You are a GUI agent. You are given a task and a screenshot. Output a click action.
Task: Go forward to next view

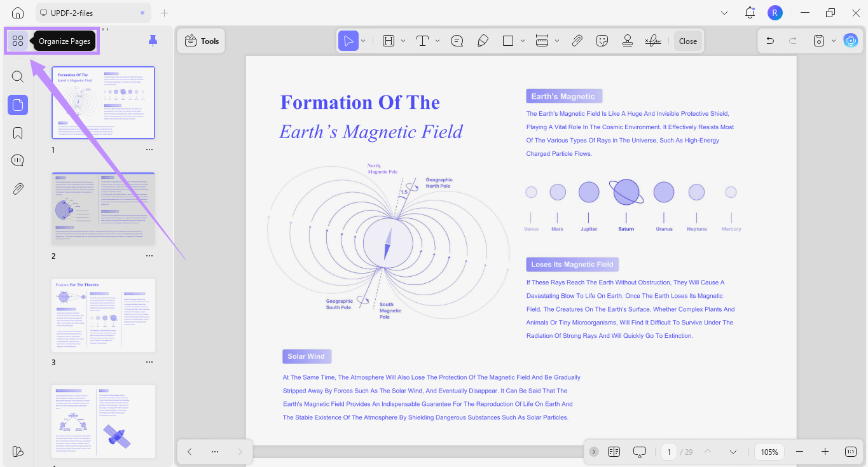pyautogui.click(x=240, y=452)
